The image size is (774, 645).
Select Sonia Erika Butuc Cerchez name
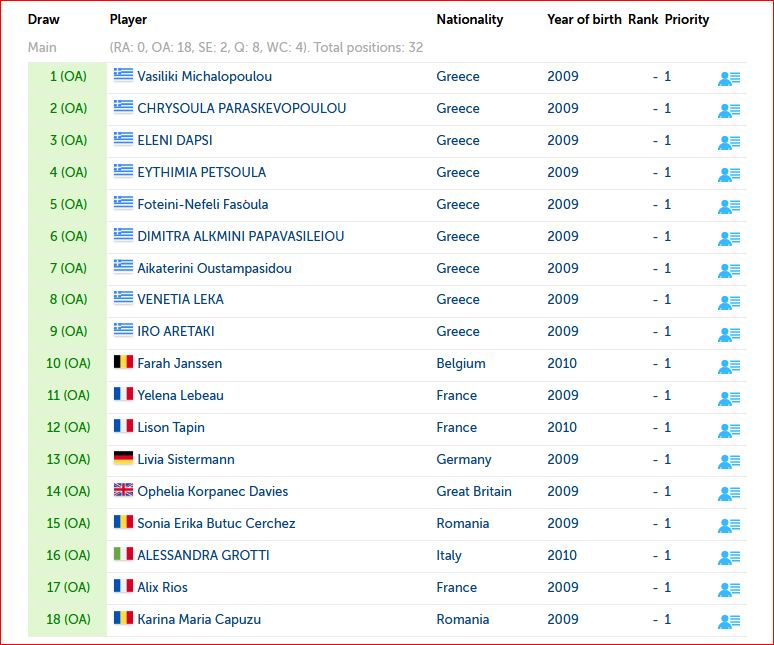click(x=216, y=523)
